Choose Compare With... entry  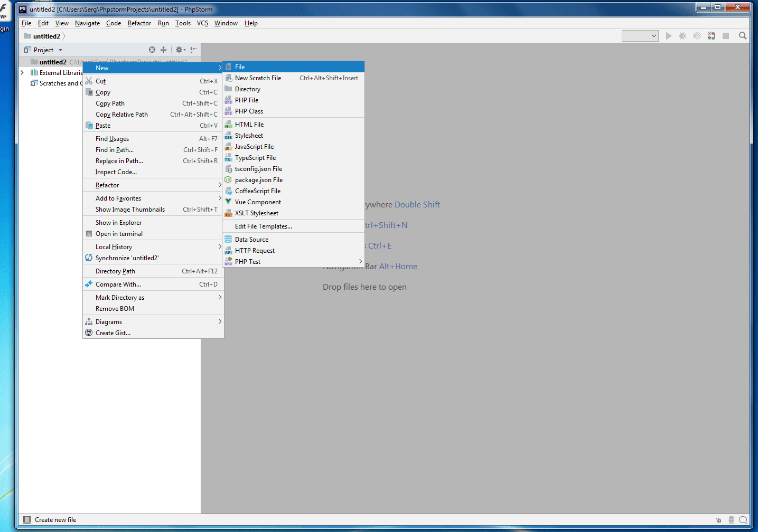pos(153,284)
